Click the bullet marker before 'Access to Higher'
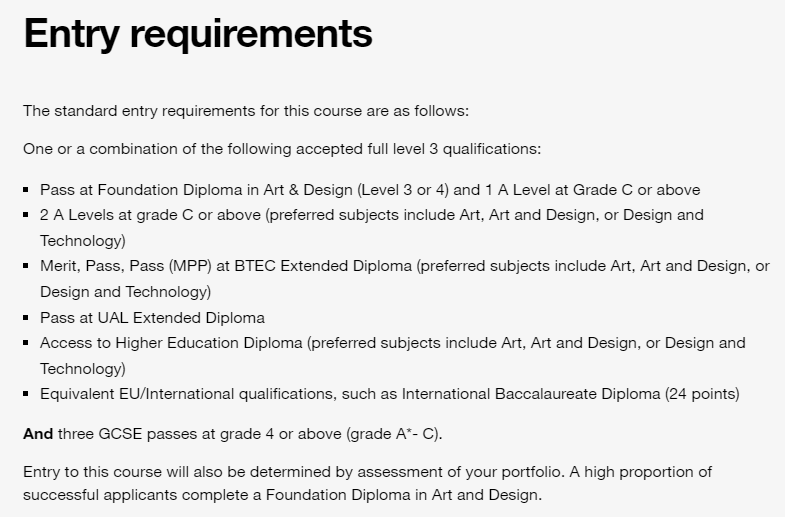 26,343
